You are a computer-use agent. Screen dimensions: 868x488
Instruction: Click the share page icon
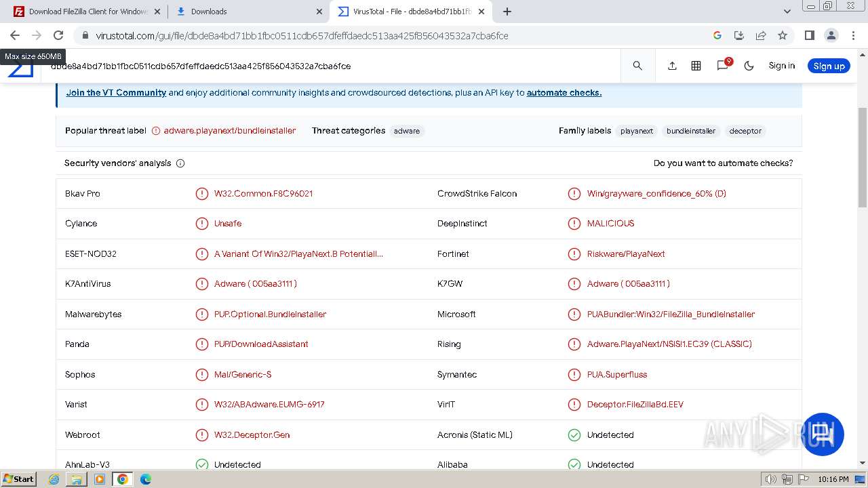point(761,35)
